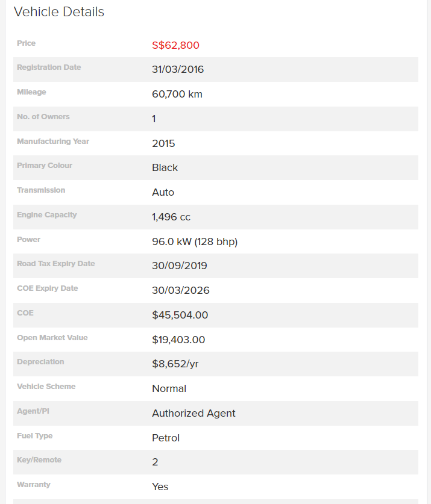
Task: Select the Open Market Value $19,403.00
Action: pyautogui.click(x=178, y=340)
